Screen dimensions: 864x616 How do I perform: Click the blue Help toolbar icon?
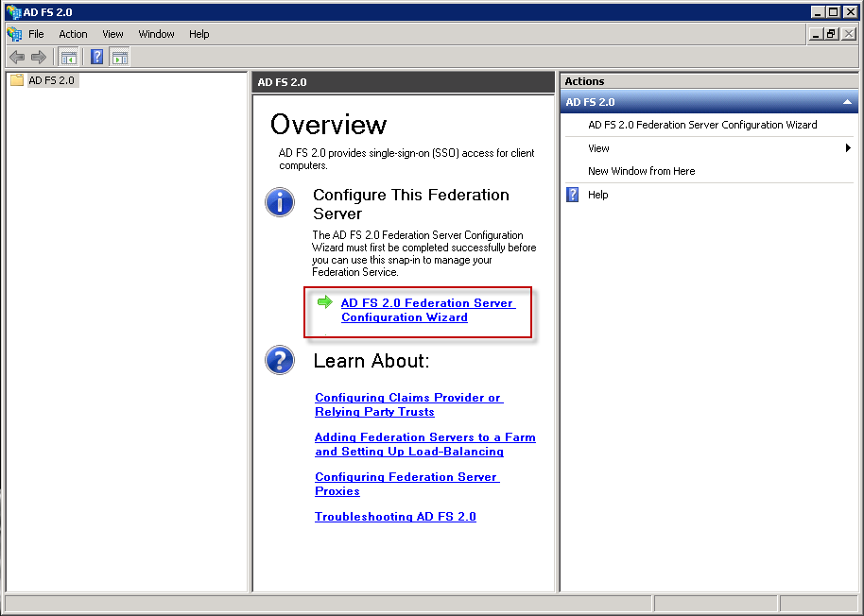(97, 57)
